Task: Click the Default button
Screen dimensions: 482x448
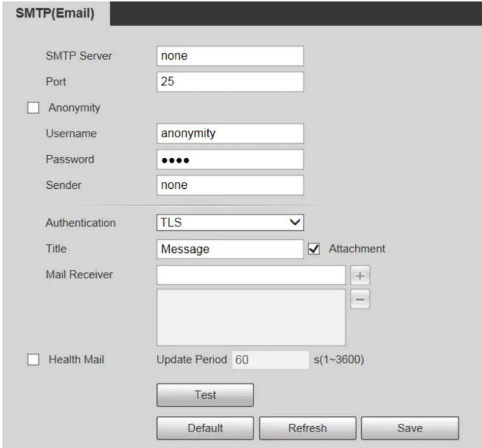Action: [205, 428]
